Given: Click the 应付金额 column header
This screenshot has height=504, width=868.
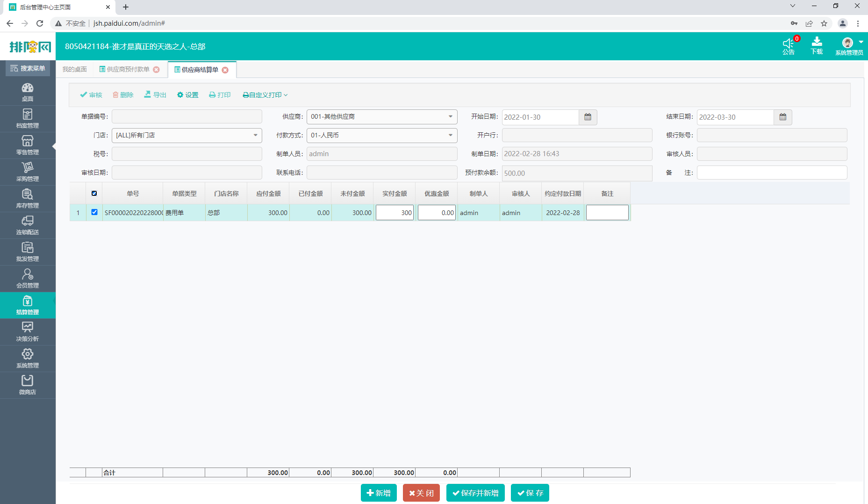Looking at the screenshot, I should point(268,194).
